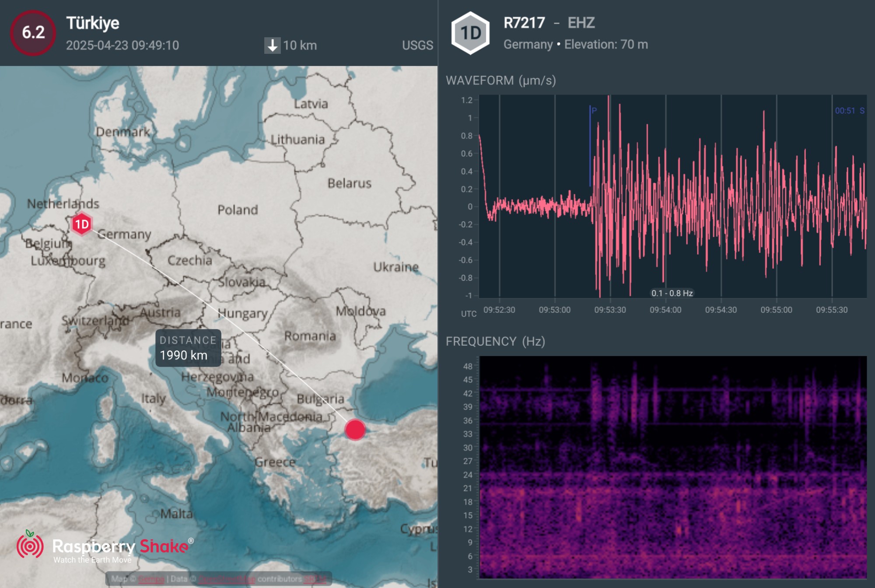Click the Czechia label on the map
Screen dimensions: 875x588
(x=190, y=260)
